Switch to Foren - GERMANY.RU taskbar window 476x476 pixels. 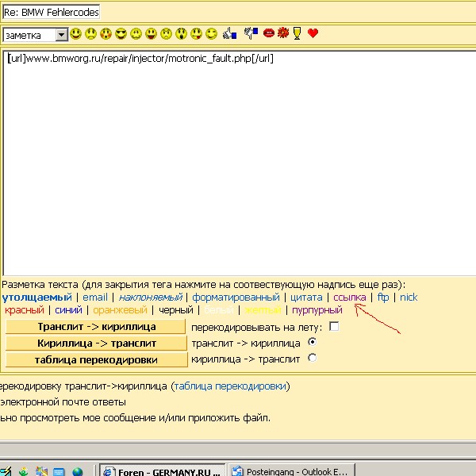tap(162, 470)
